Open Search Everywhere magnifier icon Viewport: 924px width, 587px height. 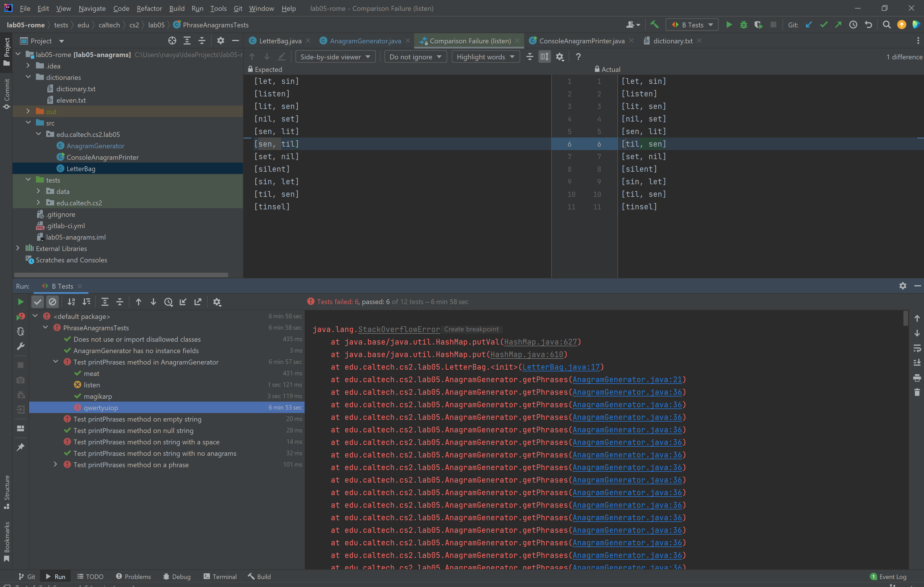click(886, 25)
